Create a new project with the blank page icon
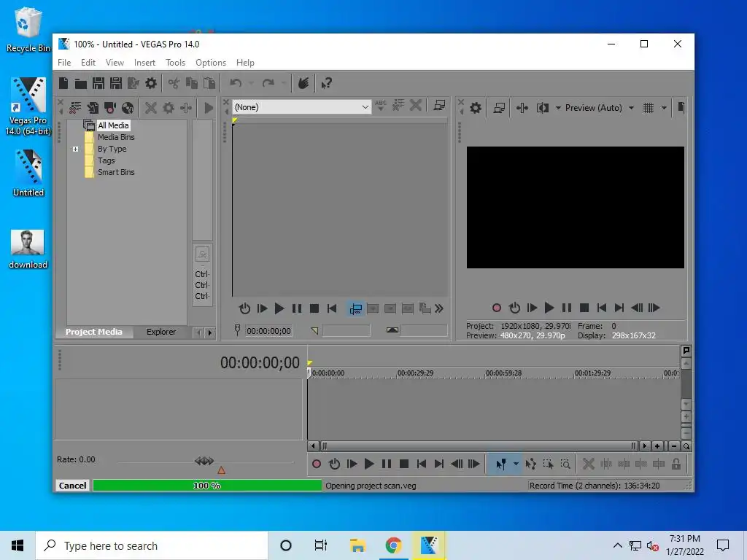 (x=63, y=83)
